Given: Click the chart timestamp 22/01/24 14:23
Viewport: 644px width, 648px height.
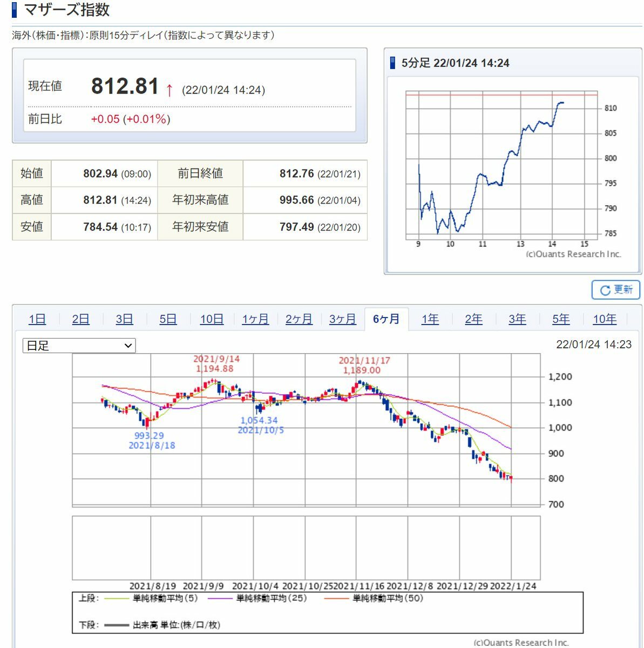Looking at the screenshot, I should [594, 345].
